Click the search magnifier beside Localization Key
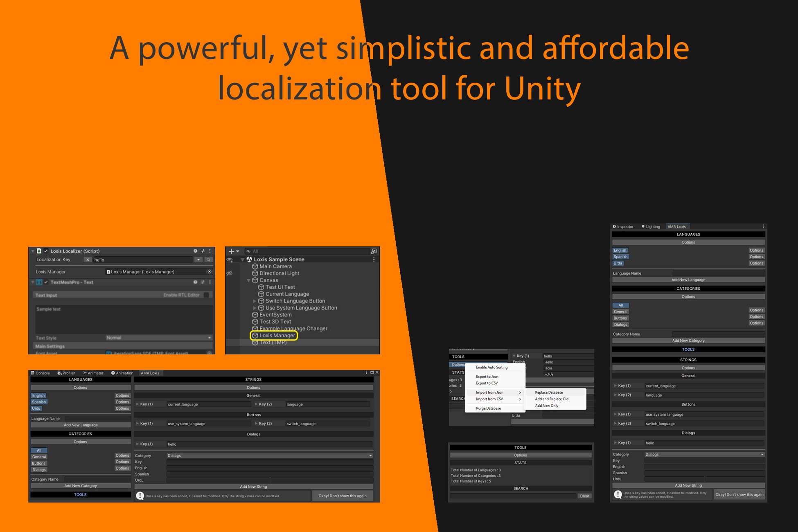Screen dimensions: 798x532 pos(209,260)
